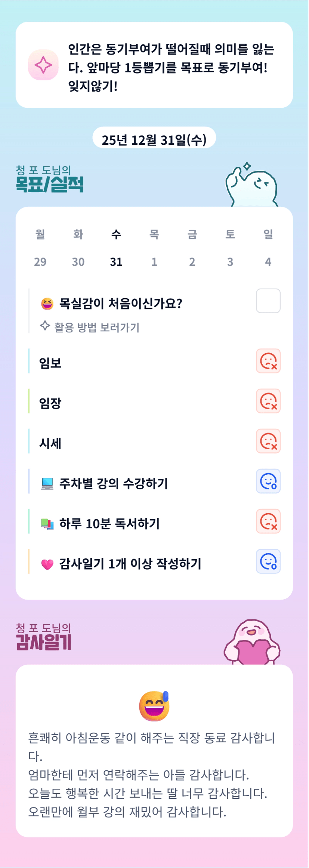Select Sunday 4 in the week calendar
This screenshot has height=868, width=309.
tap(268, 262)
